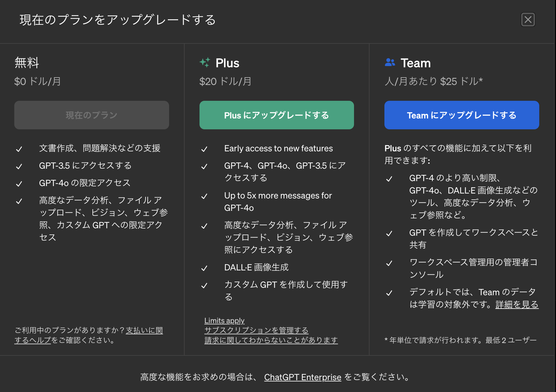Click checkmark beside GPT を作成してワークスペースと共有
The width and height of the screenshot is (556, 392).
tap(389, 234)
